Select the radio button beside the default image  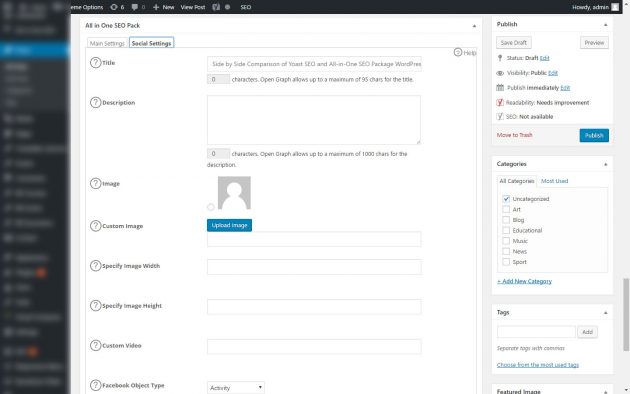click(x=211, y=207)
